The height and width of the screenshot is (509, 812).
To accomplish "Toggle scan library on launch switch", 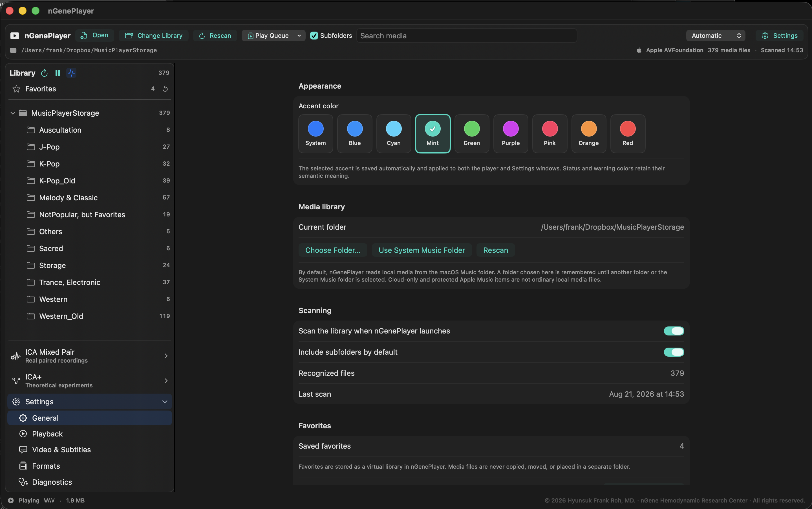I will (674, 331).
